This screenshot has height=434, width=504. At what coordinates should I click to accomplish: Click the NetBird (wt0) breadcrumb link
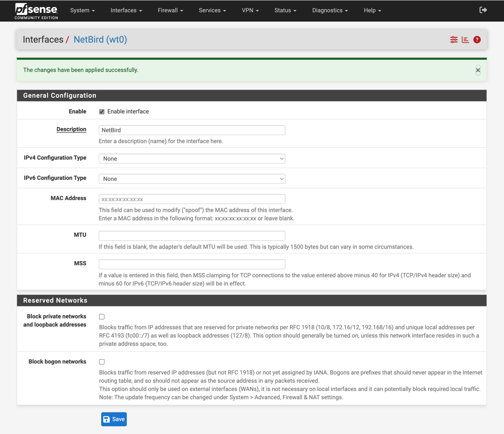[x=100, y=39]
